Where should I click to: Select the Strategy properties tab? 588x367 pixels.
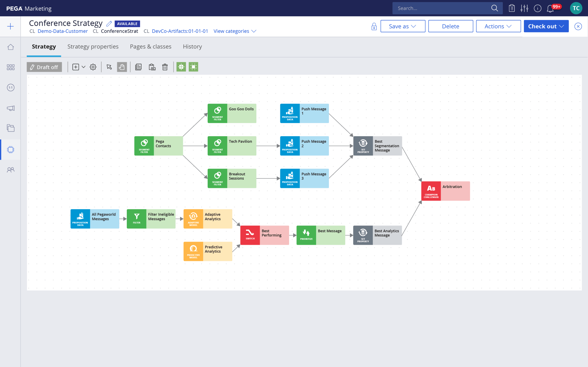(x=93, y=47)
